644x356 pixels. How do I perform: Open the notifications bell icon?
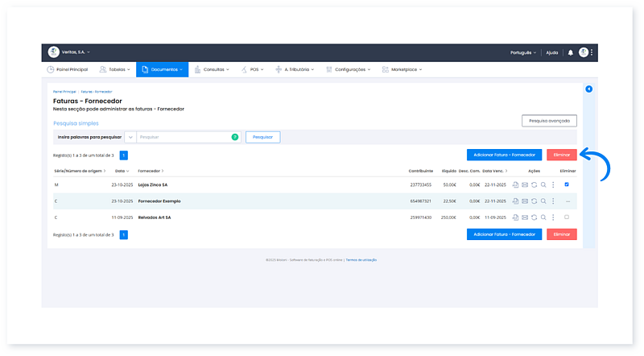[571, 52]
